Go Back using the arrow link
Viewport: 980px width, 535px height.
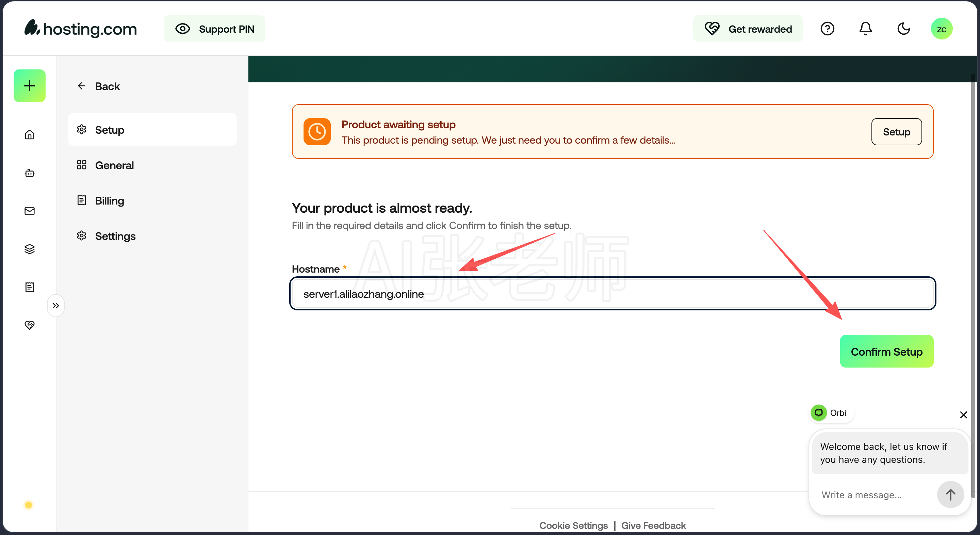coord(99,86)
